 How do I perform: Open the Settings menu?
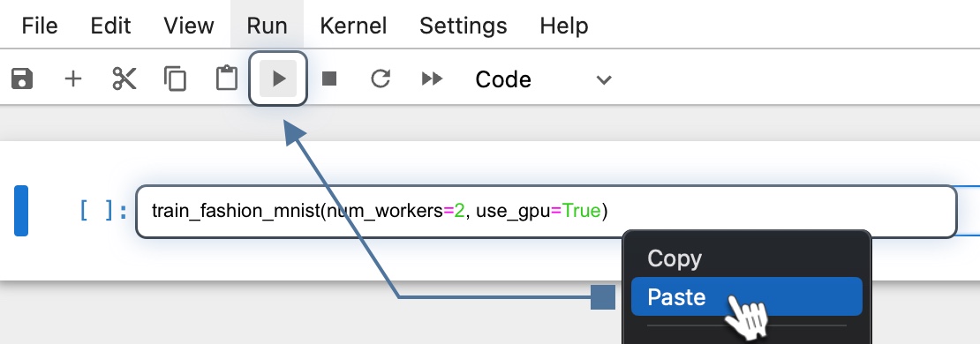pos(464,26)
